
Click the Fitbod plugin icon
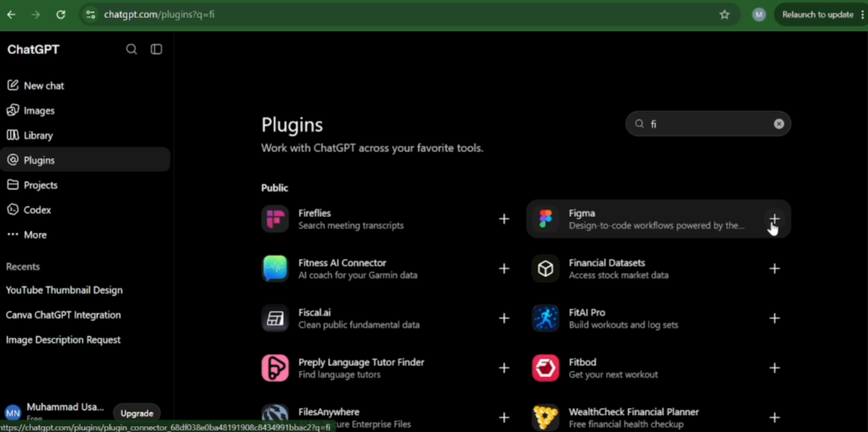(545, 368)
